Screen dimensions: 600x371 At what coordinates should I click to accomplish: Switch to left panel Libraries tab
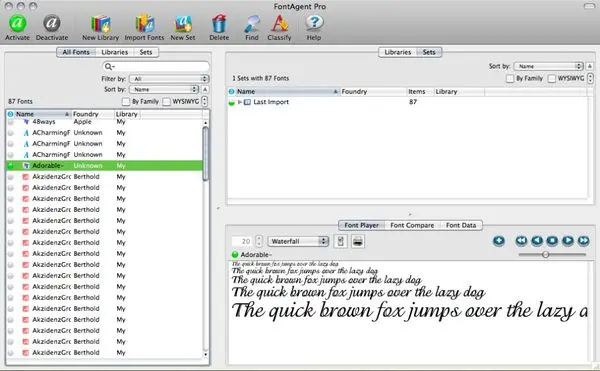coord(114,52)
